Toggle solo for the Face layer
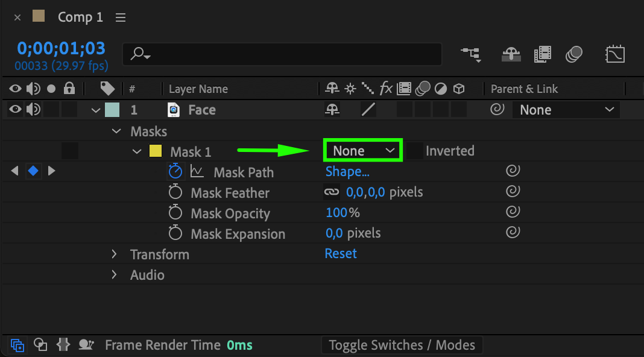Screen dimensions: 644x357 tap(51, 110)
